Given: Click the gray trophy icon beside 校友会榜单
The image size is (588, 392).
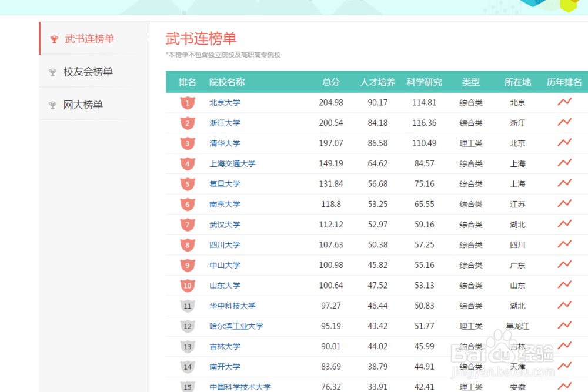Looking at the screenshot, I should (53, 72).
